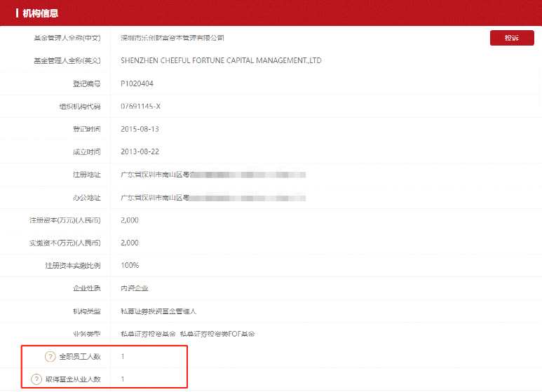Click the 实缴资本(万元)(人民币) label
The width and height of the screenshot is (542, 392).
tap(65, 243)
